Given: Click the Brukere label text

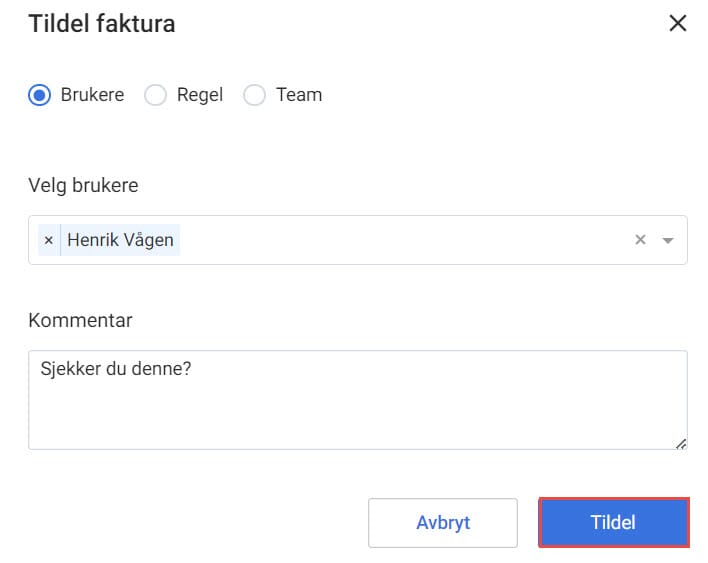Looking at the screenshot, I should point(92,95).
